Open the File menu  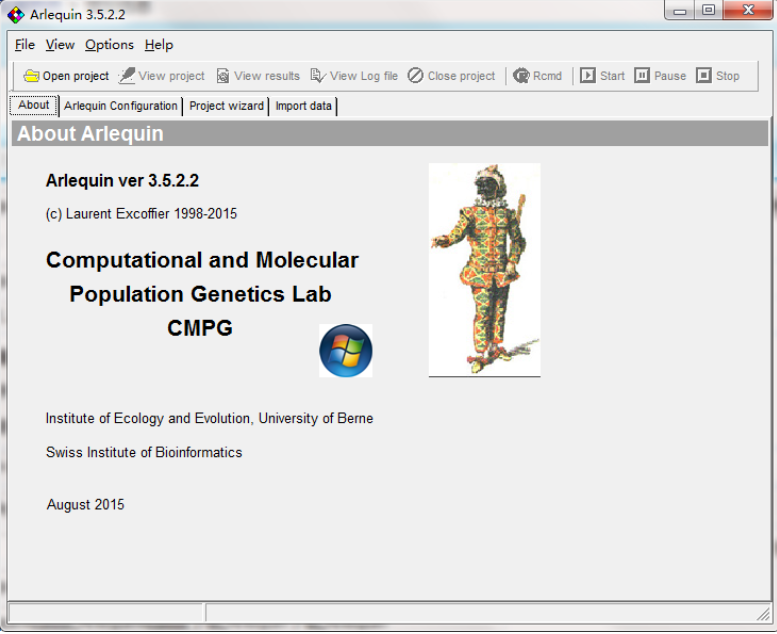coord(25,45)
